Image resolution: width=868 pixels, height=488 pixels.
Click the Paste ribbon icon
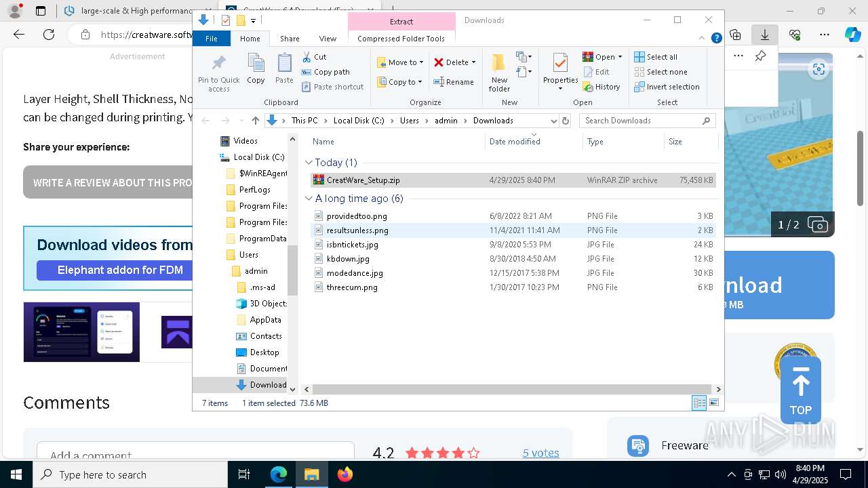284,69
